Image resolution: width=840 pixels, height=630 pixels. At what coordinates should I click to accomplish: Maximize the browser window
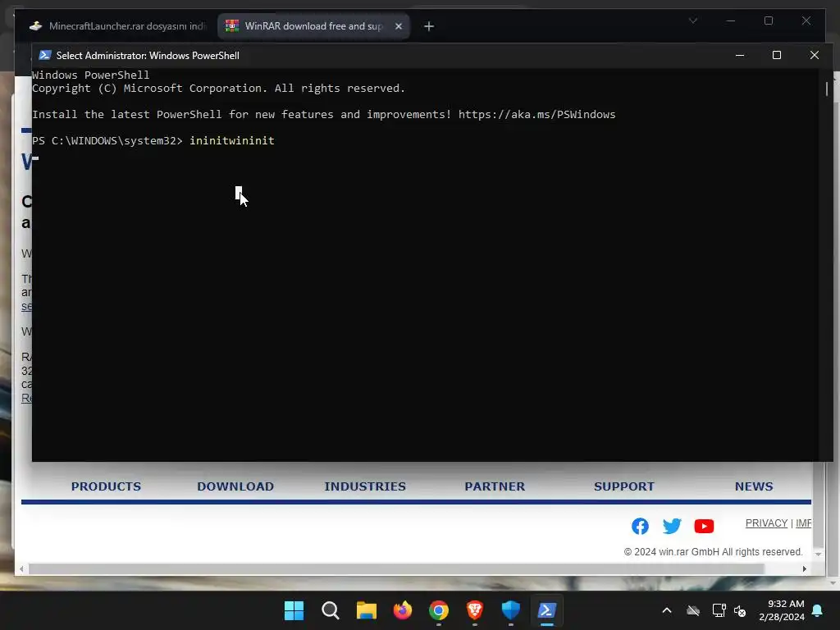point(769,21)
